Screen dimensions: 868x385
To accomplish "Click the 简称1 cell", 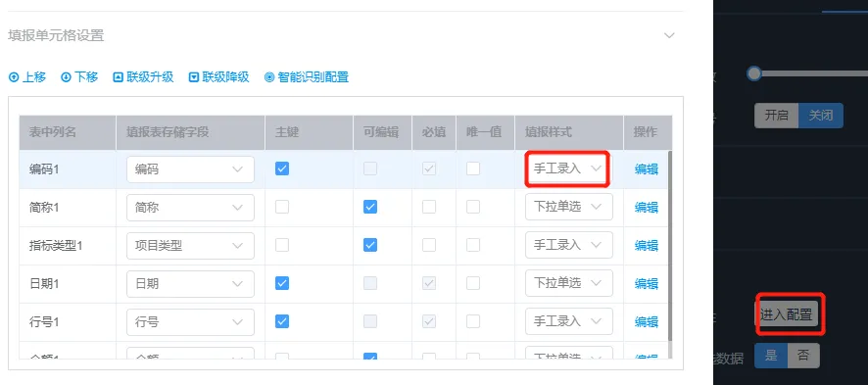I will (68, 208).
